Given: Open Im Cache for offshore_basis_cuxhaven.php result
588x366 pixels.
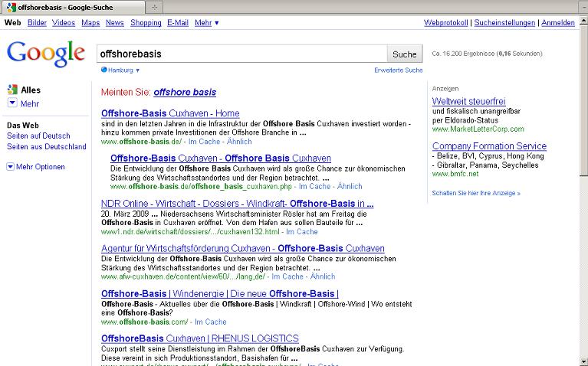Looking at the screenshot, I should coord(314,186).
